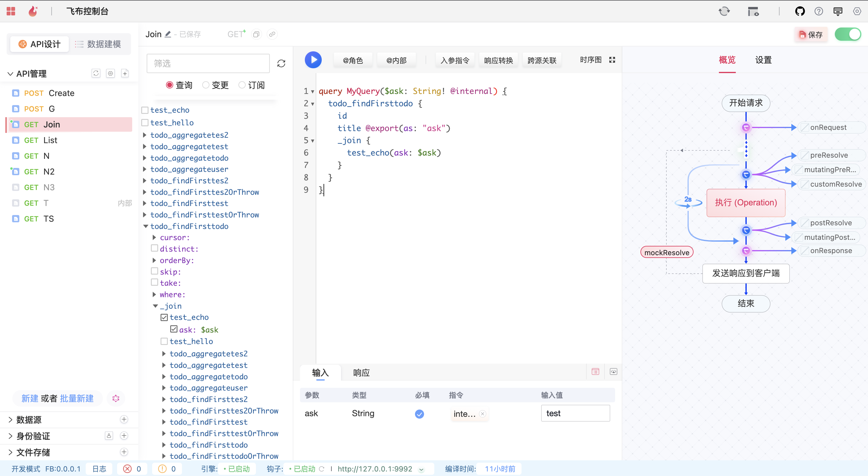Open fullscreen for the sequence diagram
The height and width of the screenshot is (476, 868).
[x=612, y=60]
